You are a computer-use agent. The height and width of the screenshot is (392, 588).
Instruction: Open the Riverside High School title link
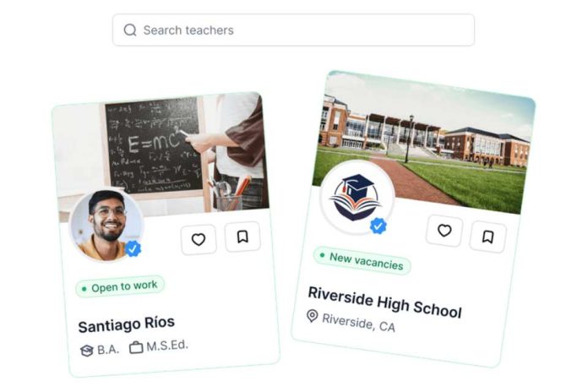coord(384,302)
